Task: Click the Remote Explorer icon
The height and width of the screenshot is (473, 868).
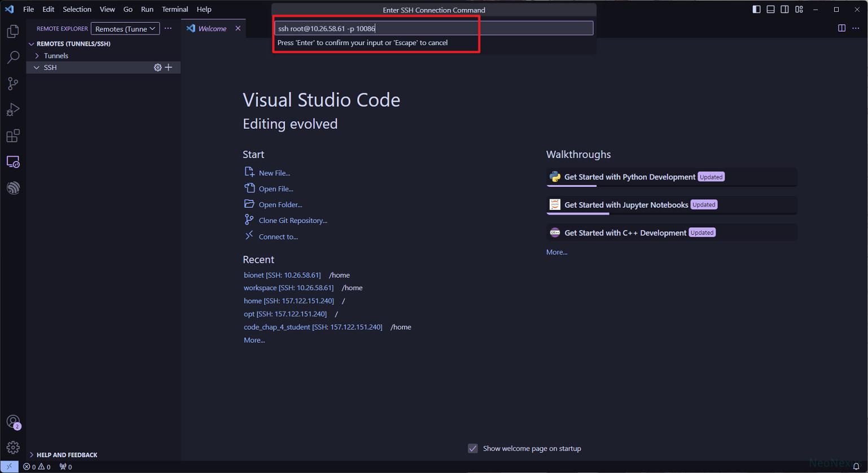Action: (13, 162)
